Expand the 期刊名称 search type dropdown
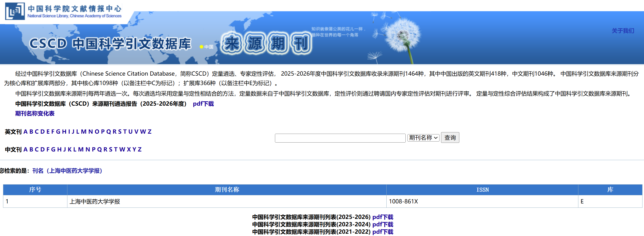Screen dimensions: 644x236 click(423, 138)
